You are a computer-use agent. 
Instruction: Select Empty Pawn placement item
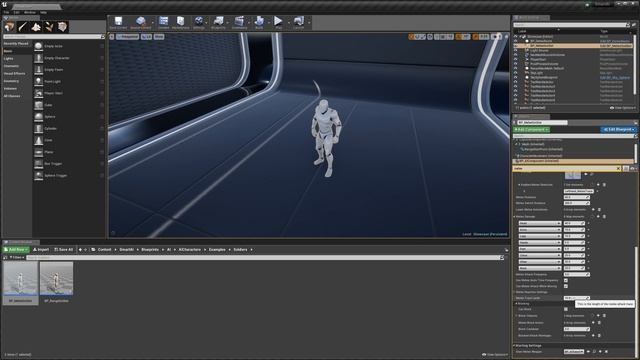pyautogui.click(x=69, y=70)
